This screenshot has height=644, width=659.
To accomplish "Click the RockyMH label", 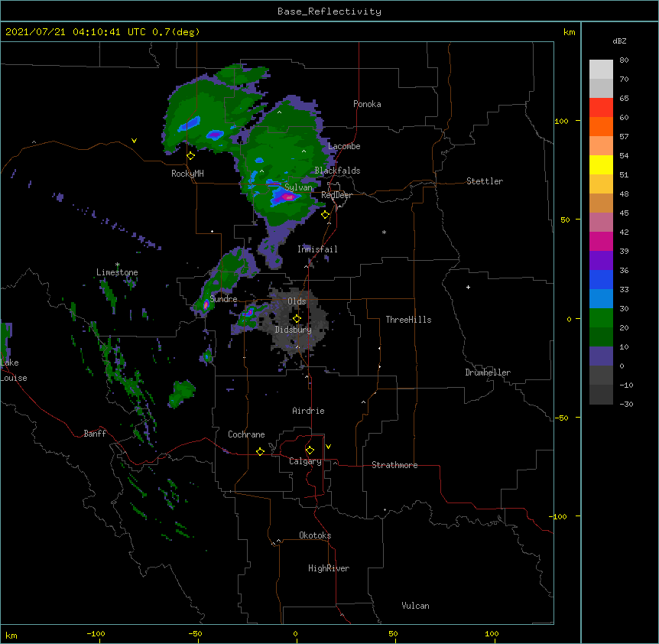I will pyautogui.click(x=187, y=174).
